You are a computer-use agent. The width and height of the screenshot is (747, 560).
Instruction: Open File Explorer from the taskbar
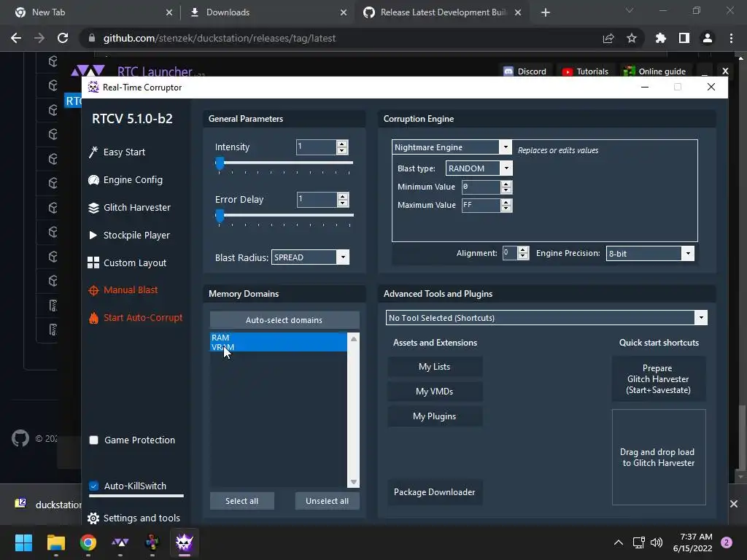[x=55, y=542]
